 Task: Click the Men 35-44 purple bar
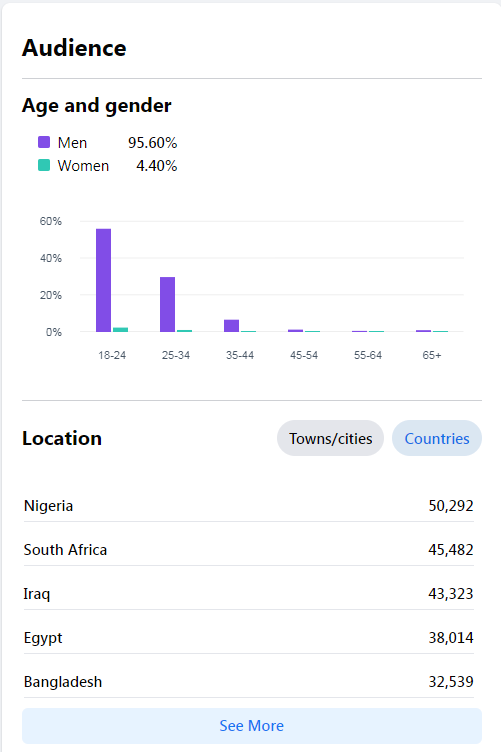point(232,326)
